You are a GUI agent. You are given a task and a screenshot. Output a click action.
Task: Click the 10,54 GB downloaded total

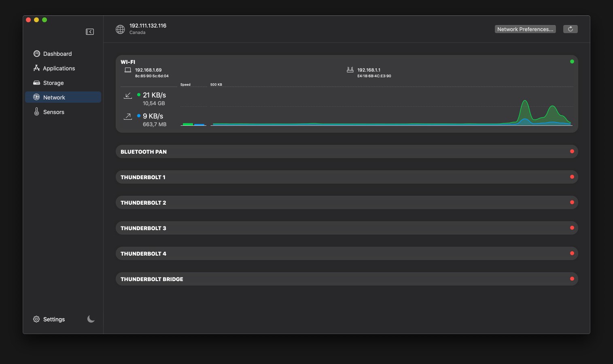coord(154,104)
